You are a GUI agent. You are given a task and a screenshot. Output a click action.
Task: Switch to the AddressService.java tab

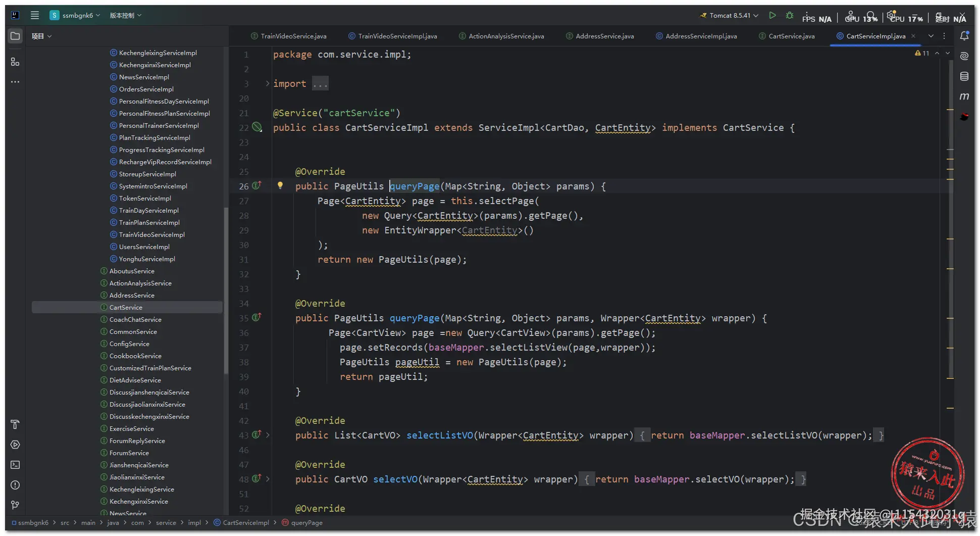pos(600,36)
